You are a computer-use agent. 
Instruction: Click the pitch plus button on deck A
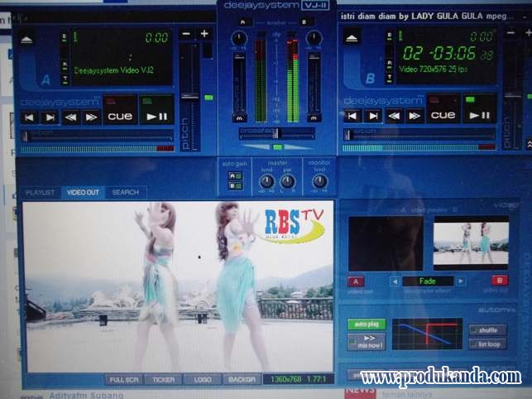coord(204,33)
